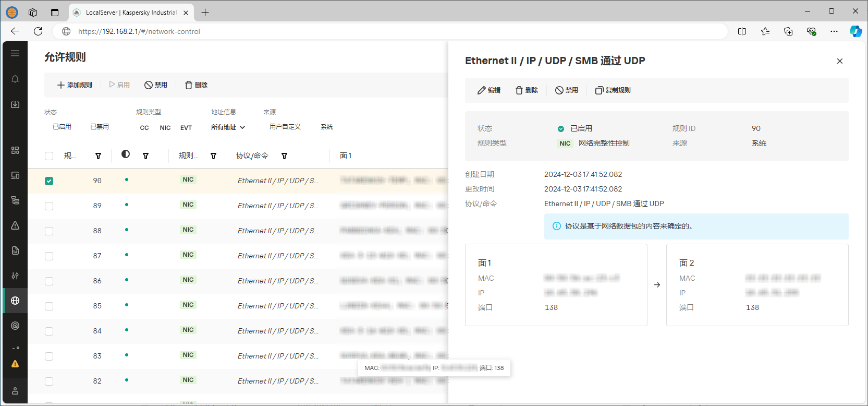Uncheck the checkbox for rule 90

[x=49, y=181]
